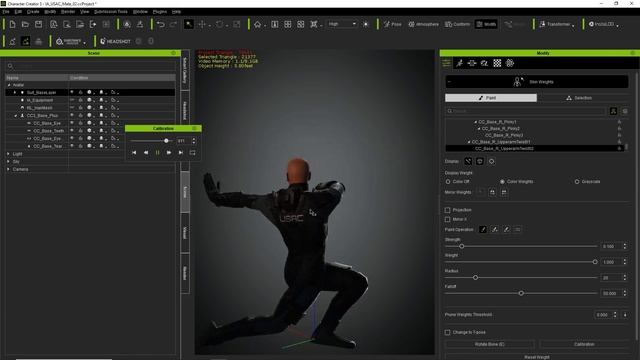The image size is (640, 360).
Task: Expand the Light node in Scene tree
Action: pyautogui.click(x=9, y=154)
